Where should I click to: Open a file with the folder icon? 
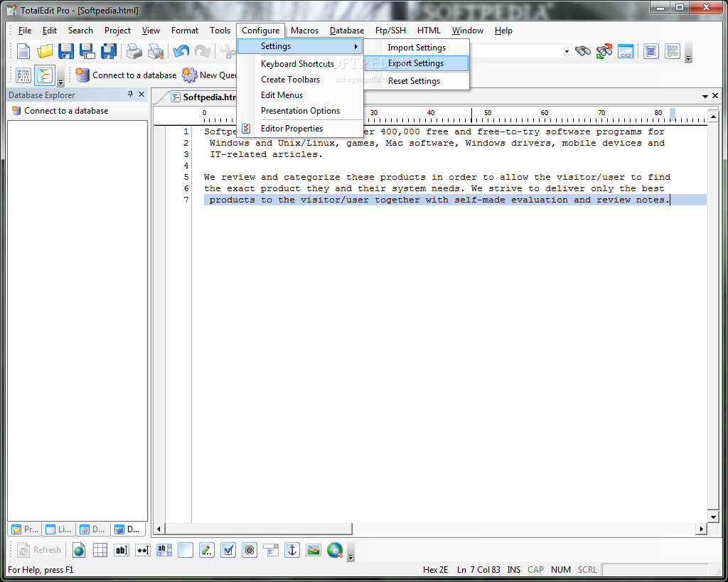pyautogui.click(x=45, y=50)
